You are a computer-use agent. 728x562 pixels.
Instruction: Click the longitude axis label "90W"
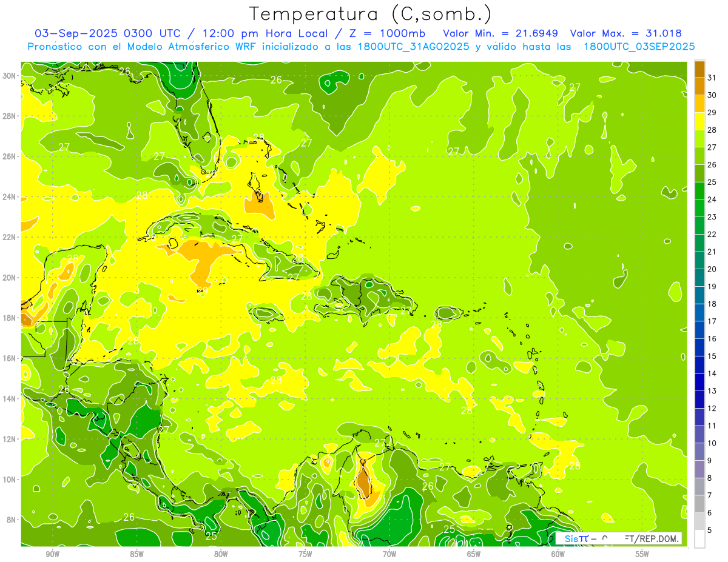tap(52, 554)
